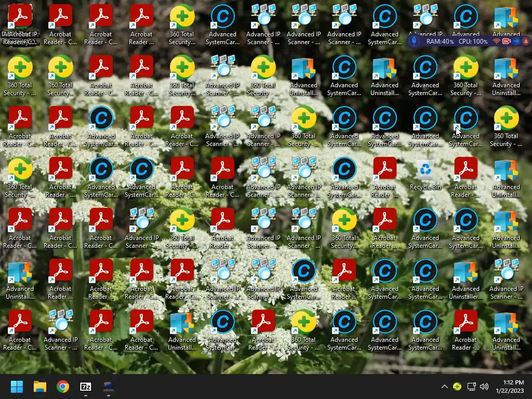Open the clock showing 1:12 PM

point(510,387)
